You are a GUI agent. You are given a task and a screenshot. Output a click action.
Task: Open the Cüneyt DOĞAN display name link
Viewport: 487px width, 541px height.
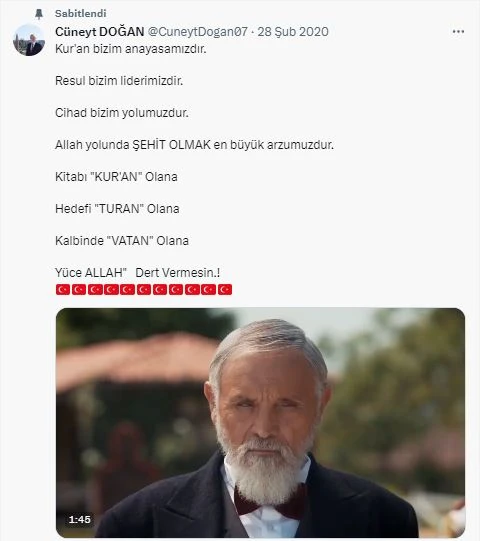(x=99, y=32)
